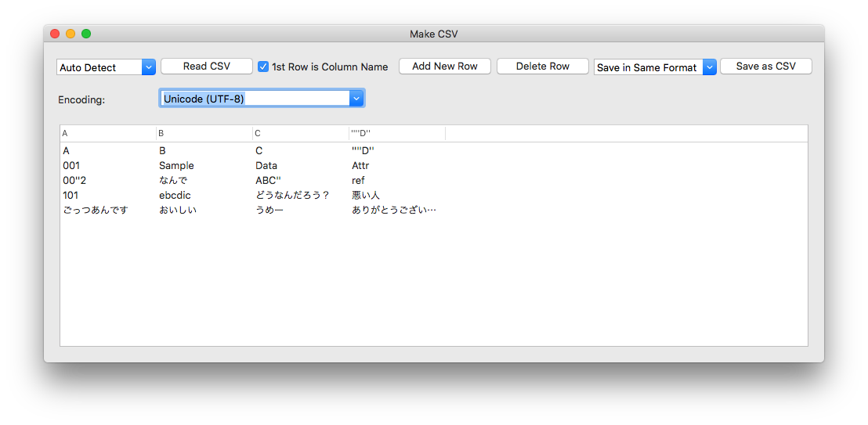
Task: Click the Read CSV button
Action: tap(207, 67)
